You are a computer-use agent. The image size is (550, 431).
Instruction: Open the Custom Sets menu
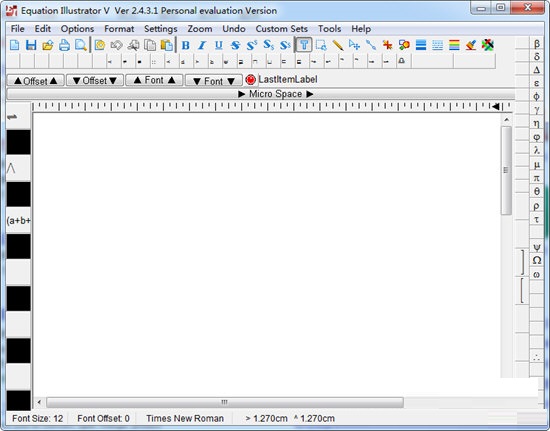point(281,29)
